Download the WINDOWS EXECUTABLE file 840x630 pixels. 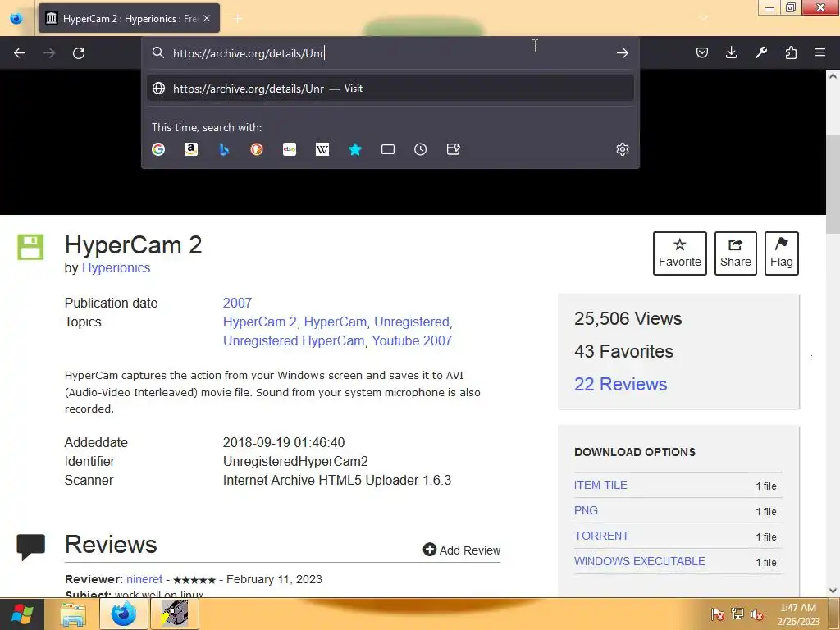[x=640, y=561]
